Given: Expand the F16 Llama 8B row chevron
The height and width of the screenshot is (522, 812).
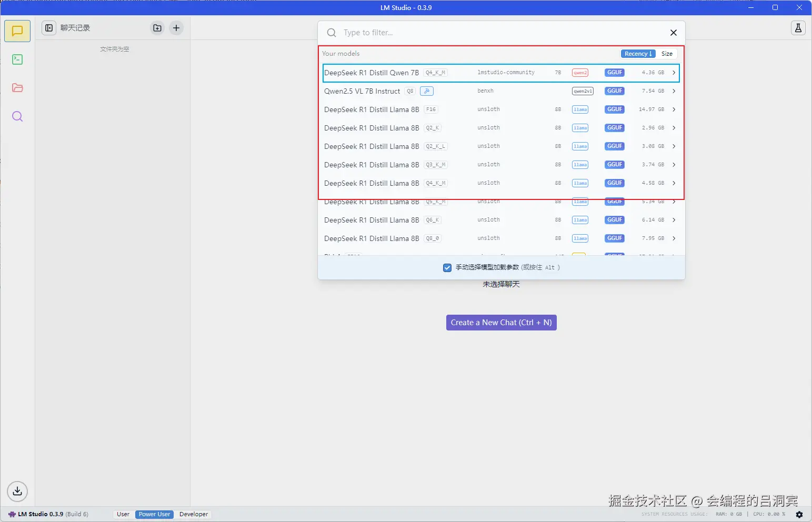Looking at the screenshot, I should click(x=674, y=109).
